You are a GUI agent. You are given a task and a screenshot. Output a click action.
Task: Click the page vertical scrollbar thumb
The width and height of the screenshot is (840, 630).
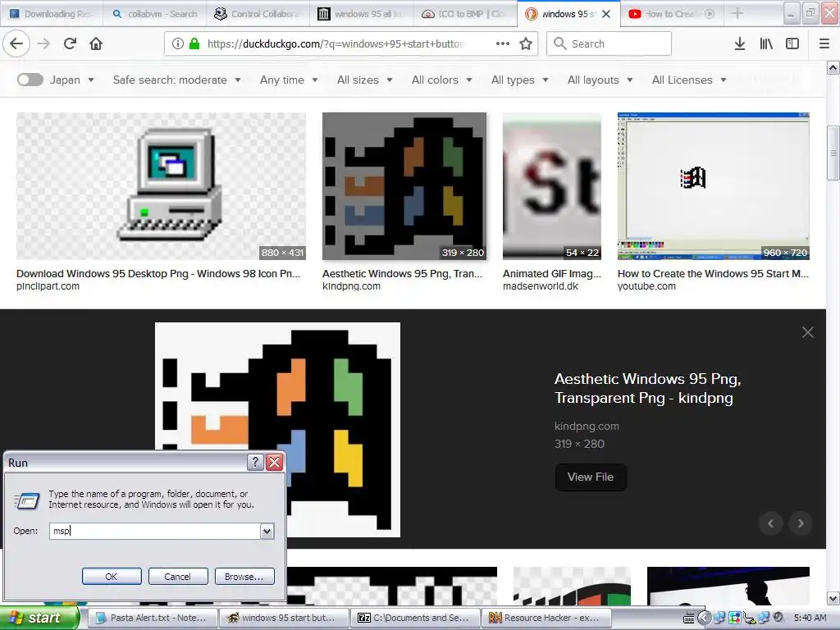tap(833, 153)
